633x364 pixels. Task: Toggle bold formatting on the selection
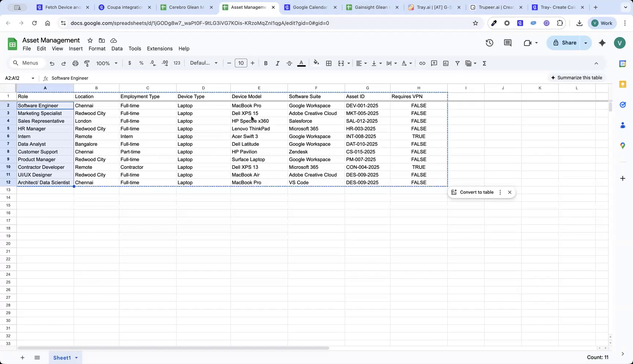point(266,63)
